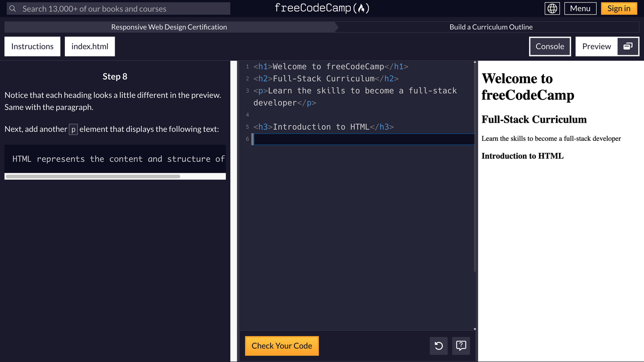Image resolution: width=644 pixels, height=362 pixels.
Task: Open preview in a separate window icon
Action: (628, 46)
